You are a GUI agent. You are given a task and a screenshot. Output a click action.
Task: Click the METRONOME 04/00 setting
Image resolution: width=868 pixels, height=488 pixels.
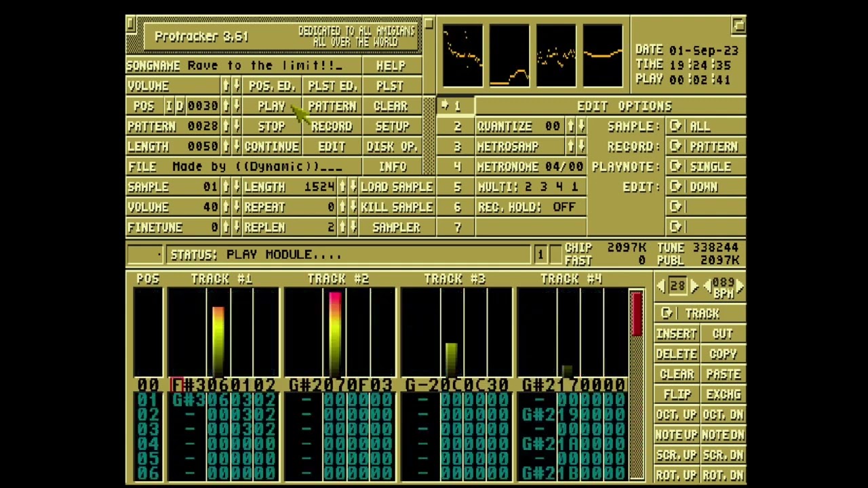531,167
